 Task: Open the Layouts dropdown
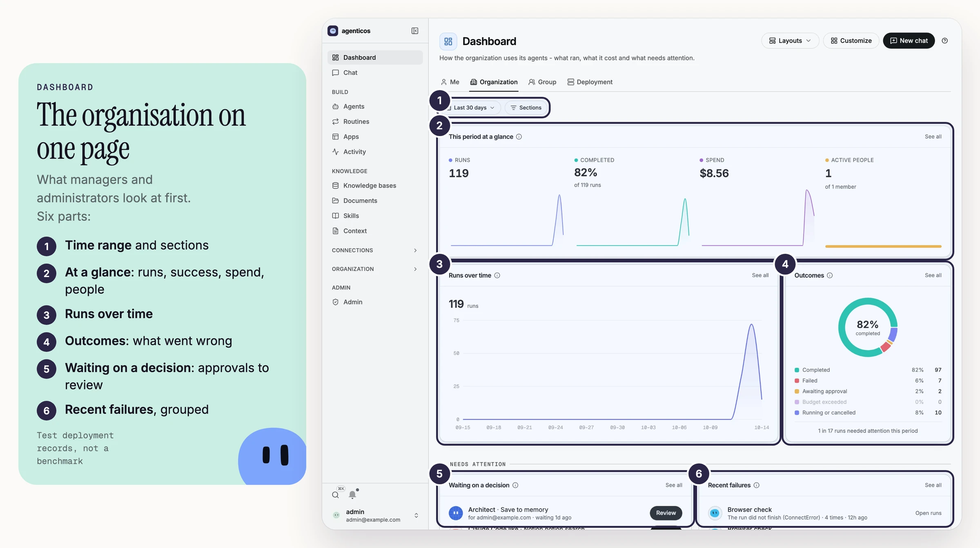point(790,40)
